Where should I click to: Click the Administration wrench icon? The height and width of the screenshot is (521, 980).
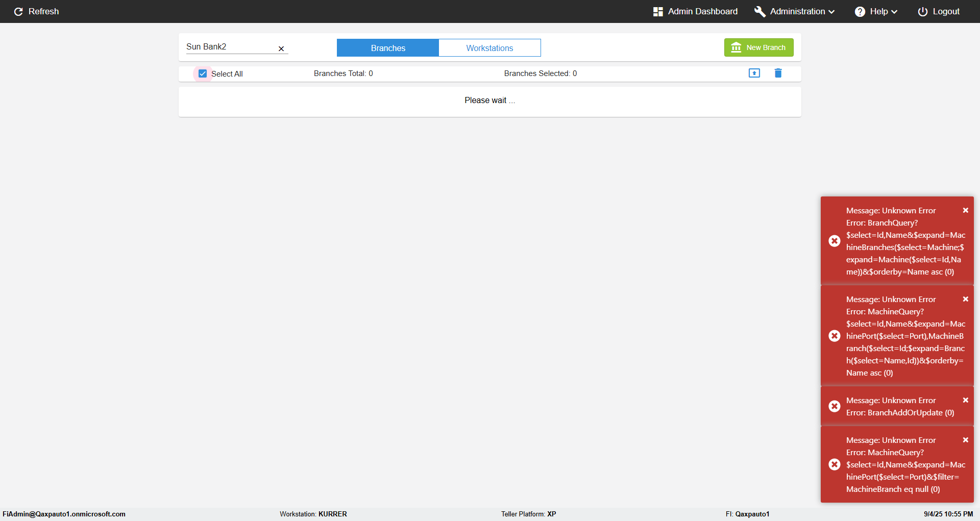760,11
